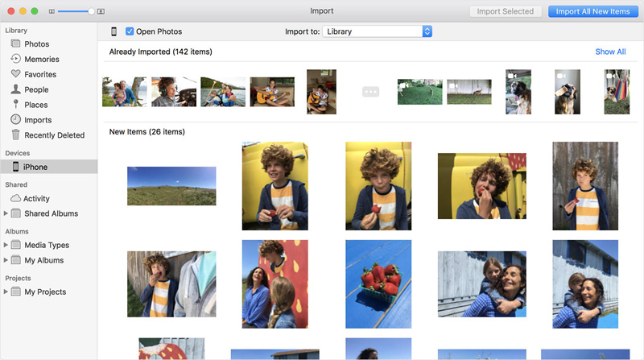Select the Favorites heart icon
The image size is (644, 360).
[15, 74]
